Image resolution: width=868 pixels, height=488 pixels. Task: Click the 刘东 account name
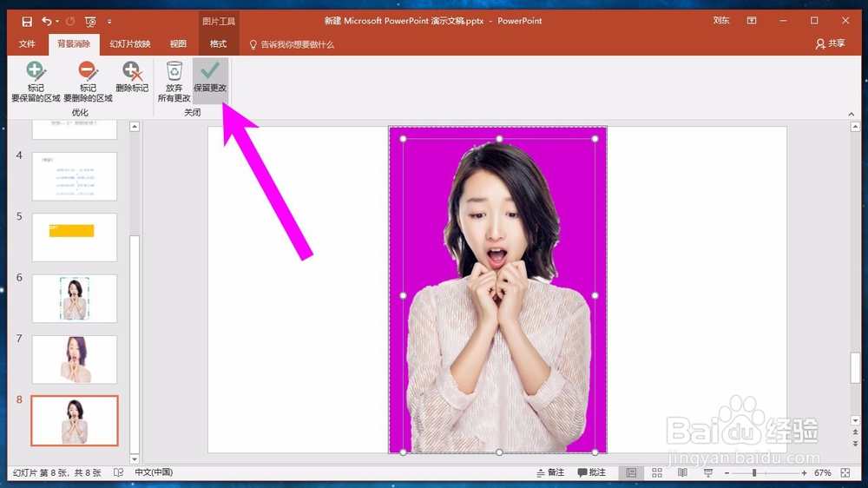coord(720,21)
